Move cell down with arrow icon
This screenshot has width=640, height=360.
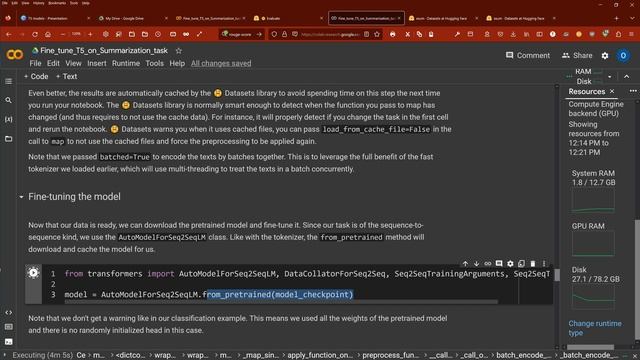476,264
